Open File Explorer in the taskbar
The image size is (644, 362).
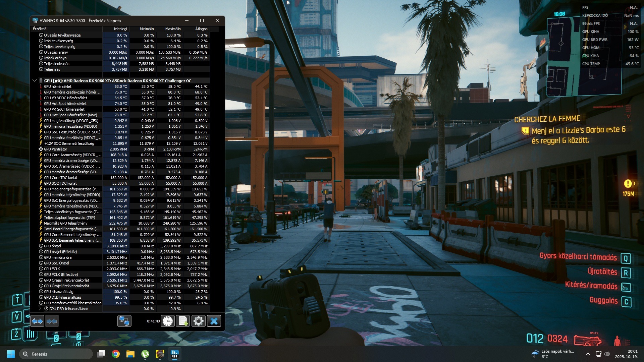[x=130, y=354]
